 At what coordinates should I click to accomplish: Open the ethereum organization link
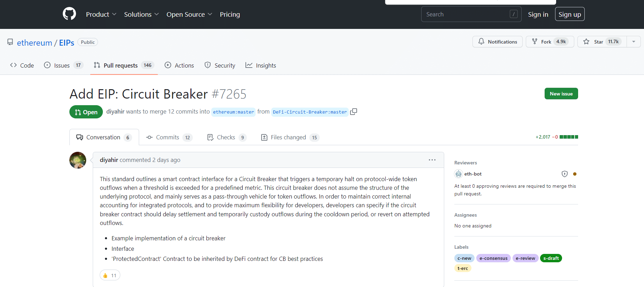pos(35,42)
